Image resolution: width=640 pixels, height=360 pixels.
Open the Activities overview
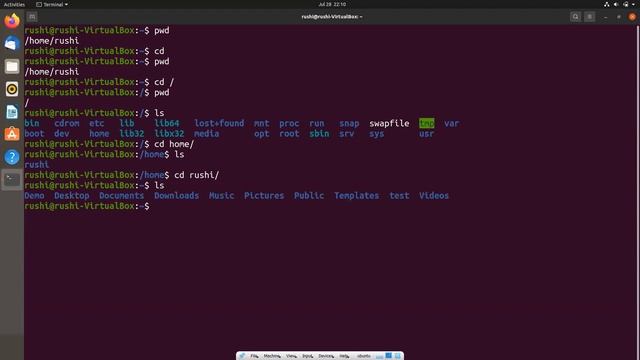[14, 4]
